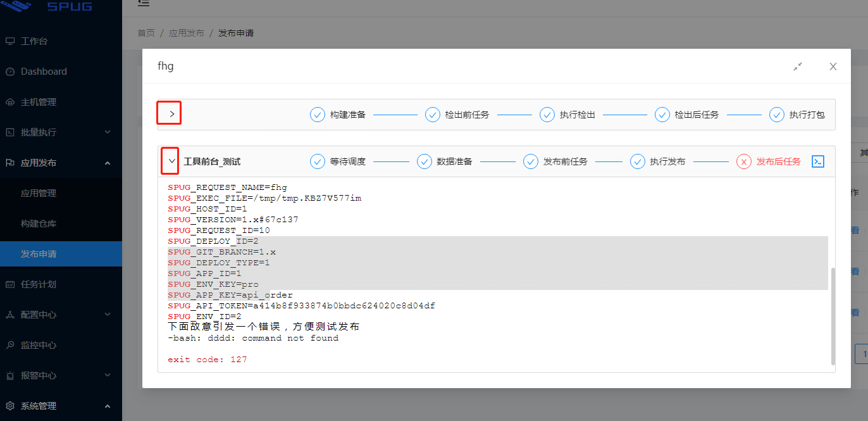Viewport: 868px width, 421px height.
Task: Click the 检出前任务 step check icon
Action: 432,115
